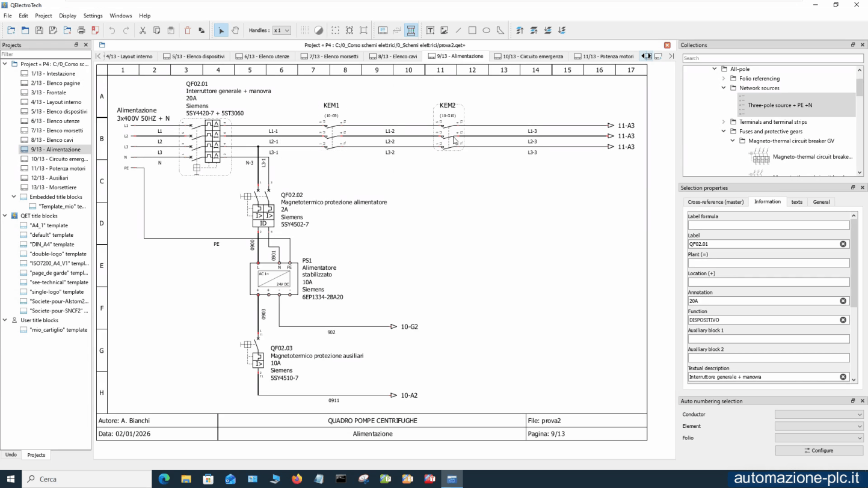Viewport: 868px width, 488px height.
Task: Click the Print diagram icon
Action: click(x=82, y=30)
